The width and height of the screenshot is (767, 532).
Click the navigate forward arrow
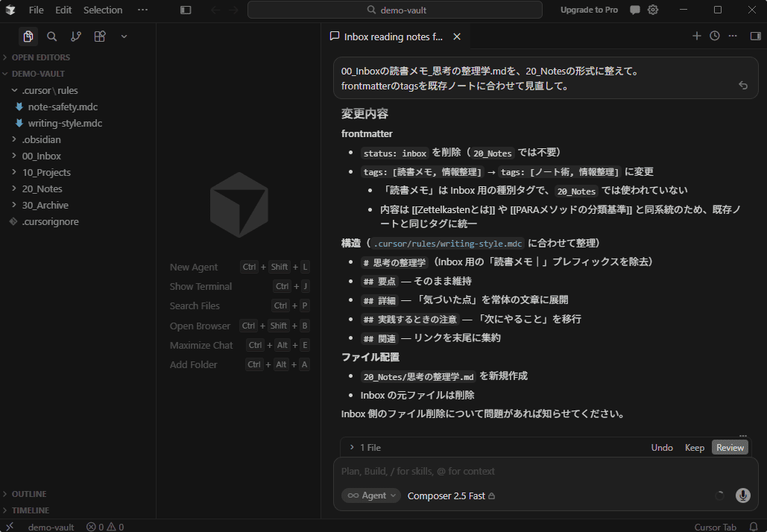click(233, 10)
